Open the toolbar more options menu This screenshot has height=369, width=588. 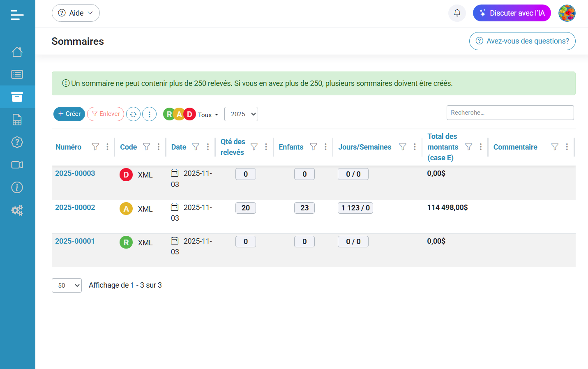coord(149,114)
